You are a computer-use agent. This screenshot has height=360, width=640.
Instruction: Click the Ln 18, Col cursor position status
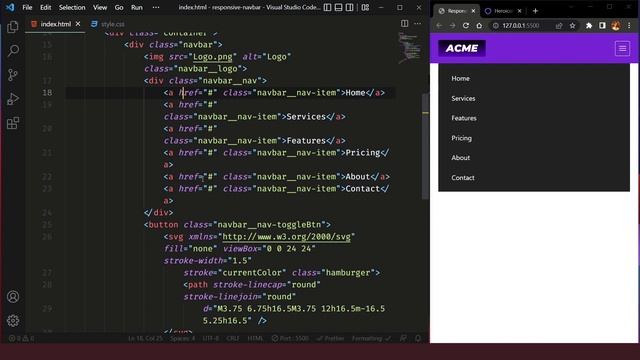click(145, 338)
